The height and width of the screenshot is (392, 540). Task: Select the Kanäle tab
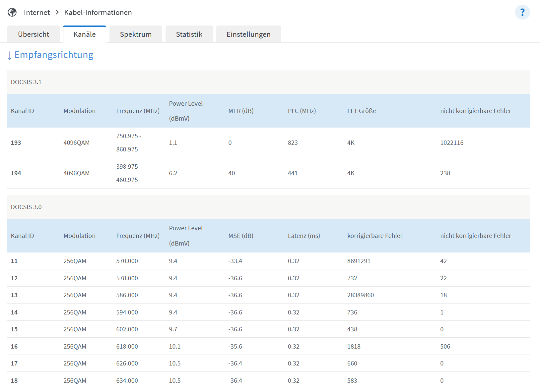point(85,34)
